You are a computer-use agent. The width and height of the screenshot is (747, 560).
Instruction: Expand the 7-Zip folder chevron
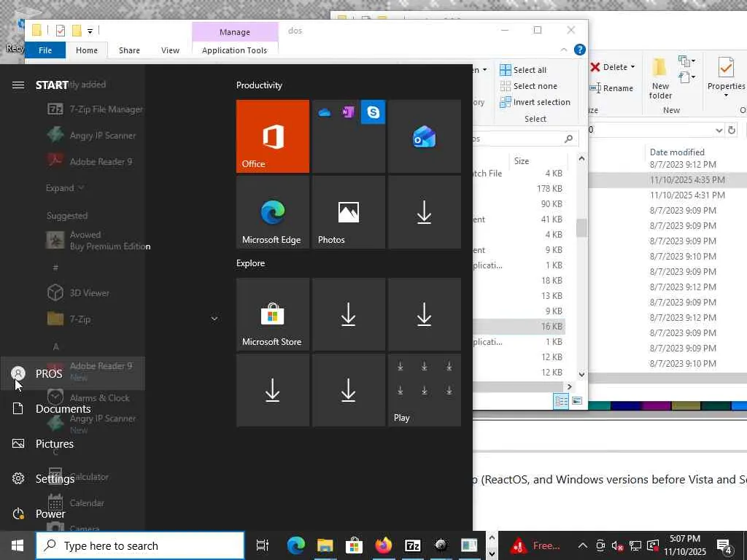[214, 319]
